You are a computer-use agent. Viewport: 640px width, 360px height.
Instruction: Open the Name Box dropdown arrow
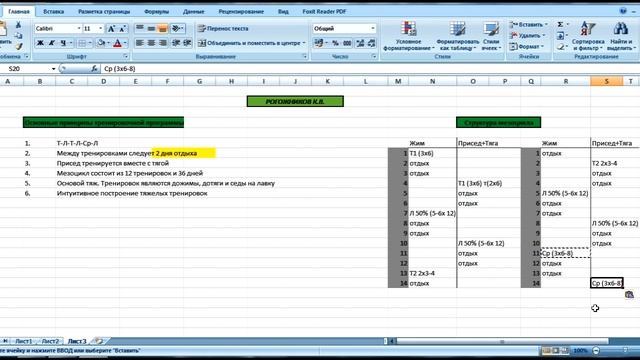coord(53,69)
